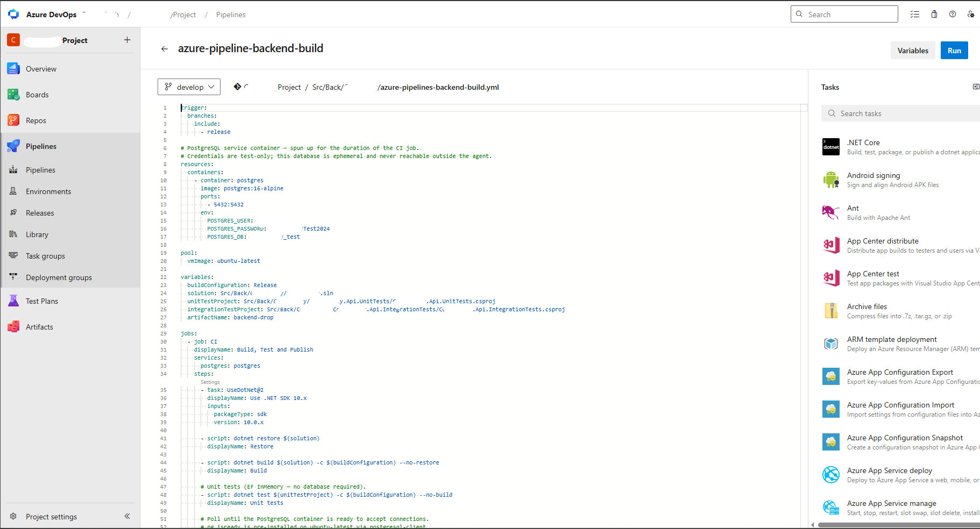The width and height of the screenshot is (980, 529).
Task: Click the azure-pipelines-backend-build.yml file name
Action: [438, 87]
